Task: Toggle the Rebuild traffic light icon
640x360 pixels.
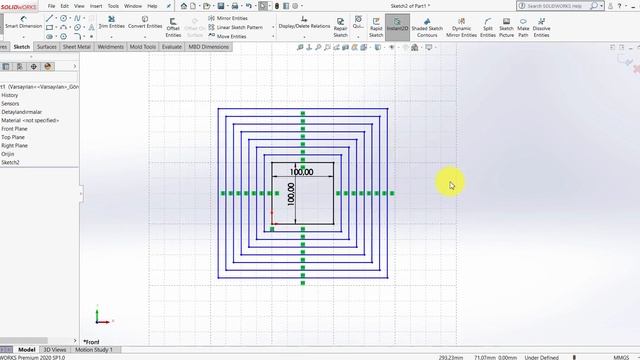Action: (x=277, y=6)
